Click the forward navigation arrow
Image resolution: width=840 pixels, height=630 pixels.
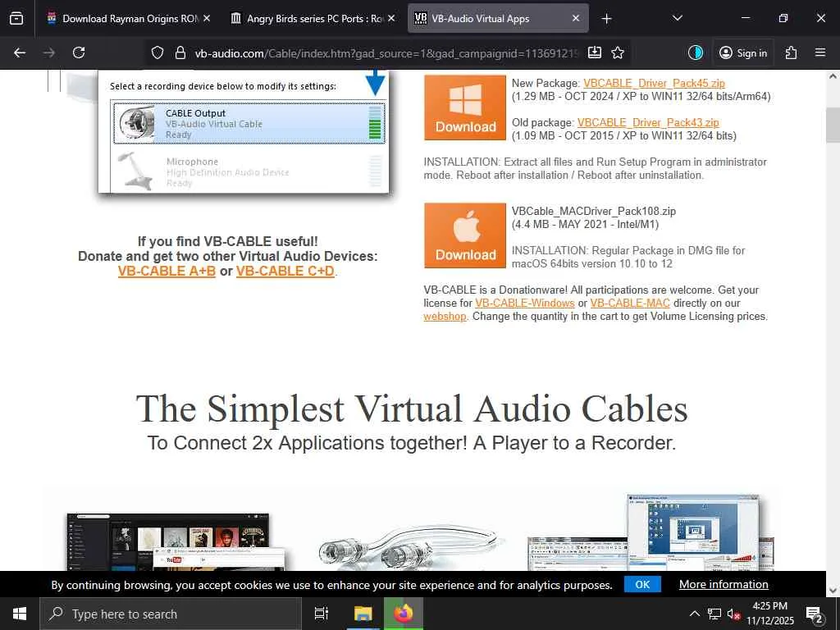(x=49, y=52)
